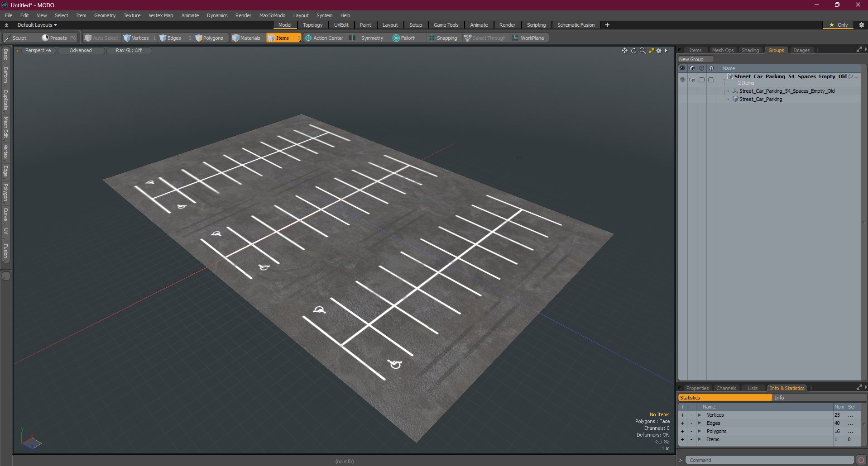868x466 pixels.
Task: Select Items selection mode
Action: [x=283, y=38]
